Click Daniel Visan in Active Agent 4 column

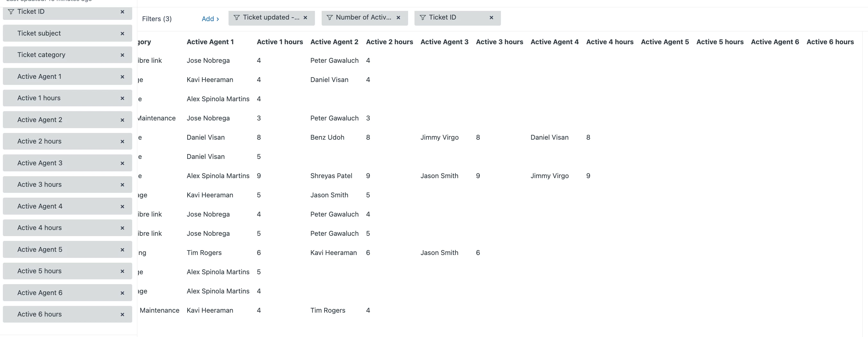[x=550, y=137]
